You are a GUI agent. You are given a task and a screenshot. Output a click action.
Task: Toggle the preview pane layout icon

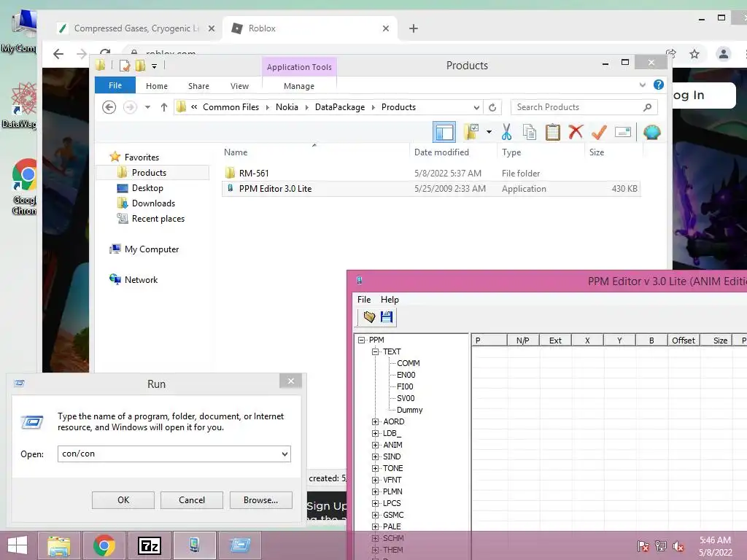point(444,132)
